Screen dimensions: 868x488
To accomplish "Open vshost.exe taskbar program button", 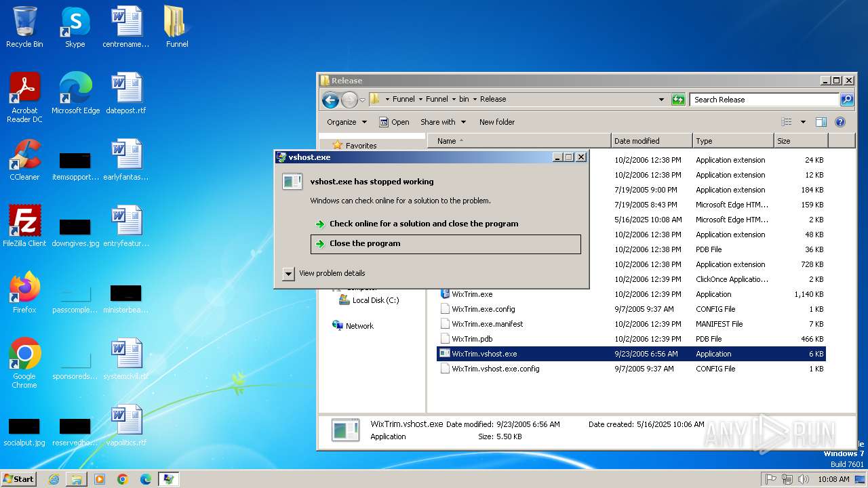I will (168, 479).
